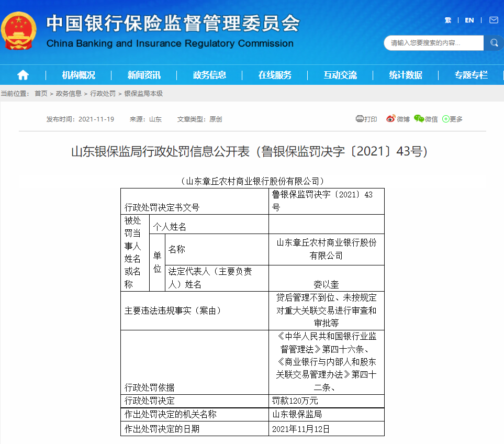
Task: Click table cell 山东银保监局
Action: [x=326, y=415]
